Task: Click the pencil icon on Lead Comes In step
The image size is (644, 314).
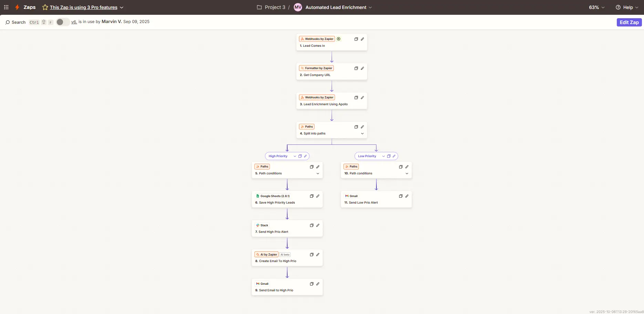Action: point(362,39)
